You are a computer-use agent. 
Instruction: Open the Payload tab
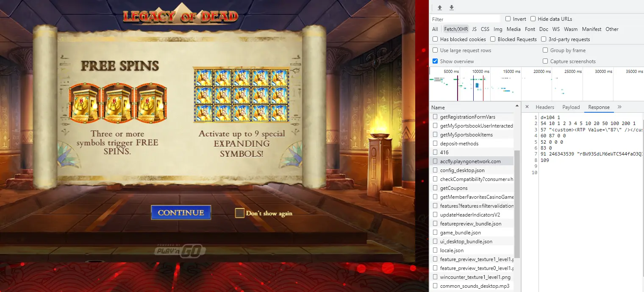(571, 107)
